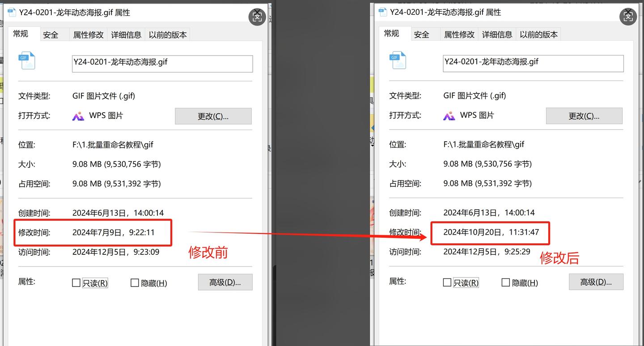Screen dimensions: 644x346
Task: Click the location path F:\1.批量重命名教程\gif in left dialog
Action: click(x=113, y=145)
